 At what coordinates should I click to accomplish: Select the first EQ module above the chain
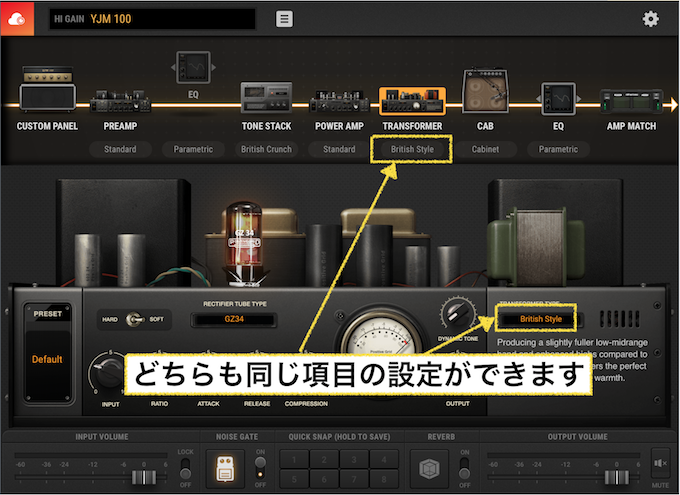pos(193,67)
